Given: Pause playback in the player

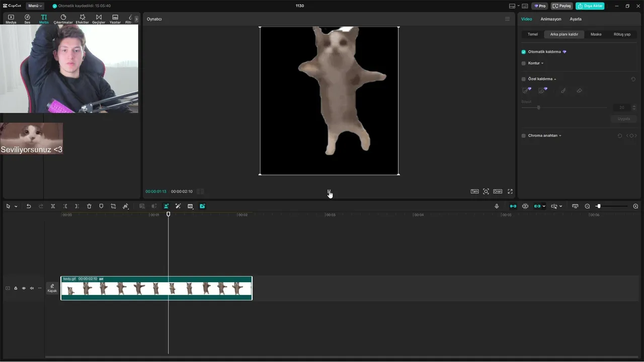Looking at the screenshot, I should click(329, 192).
